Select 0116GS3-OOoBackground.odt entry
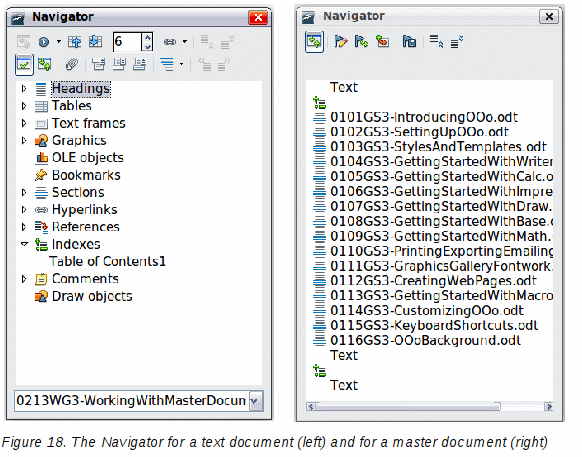The image size is (582, 457). 425,340
